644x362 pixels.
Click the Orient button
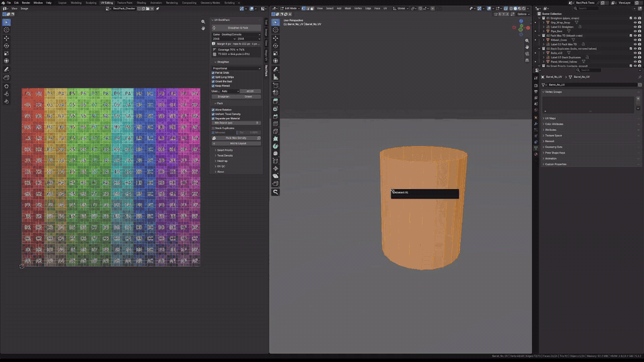click(x=248, y=97)
